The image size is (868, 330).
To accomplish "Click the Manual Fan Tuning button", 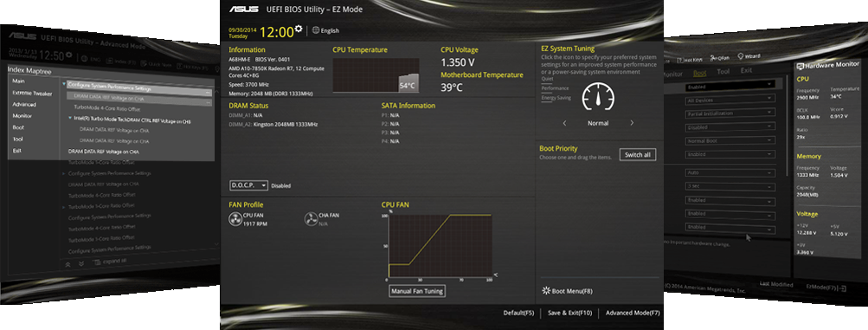I will [417, 291].
